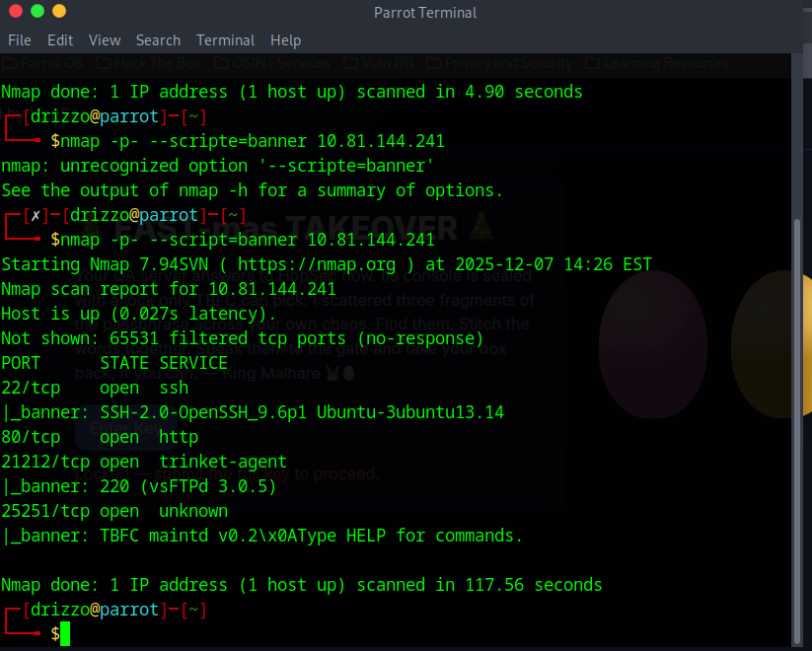
Task: Click the '21212/tcp open trinket-agent' line
Action: [x=144, y=462]
